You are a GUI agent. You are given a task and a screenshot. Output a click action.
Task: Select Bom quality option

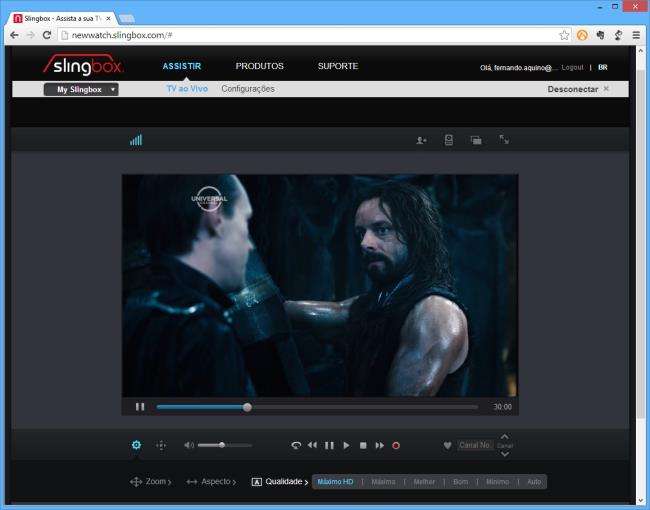460,482
